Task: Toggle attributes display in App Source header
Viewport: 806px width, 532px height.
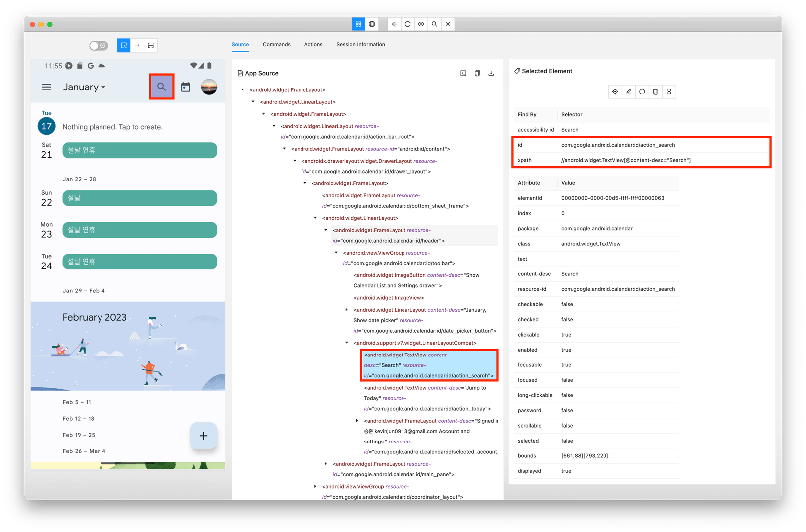Action: click(x=463, y=73)
